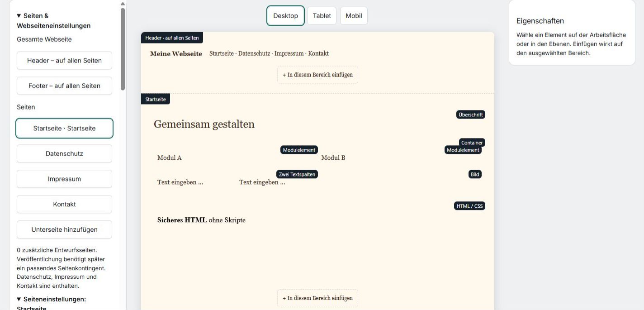Click Unterseite hinzufügen button
The width and height of the screenshot is (644, 310).
coord(64,230)
